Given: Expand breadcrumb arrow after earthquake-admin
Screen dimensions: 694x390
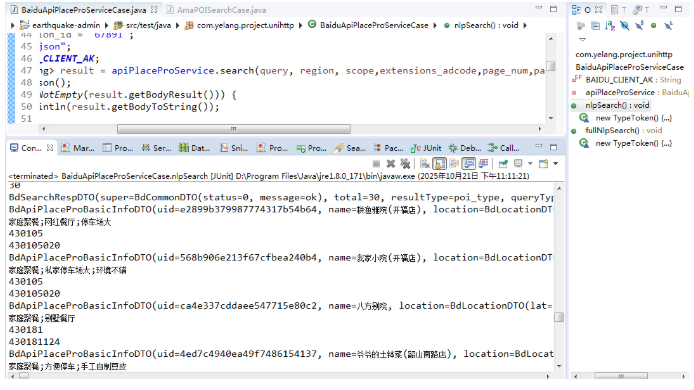Looking at the screenshot, I should (107, 26).
